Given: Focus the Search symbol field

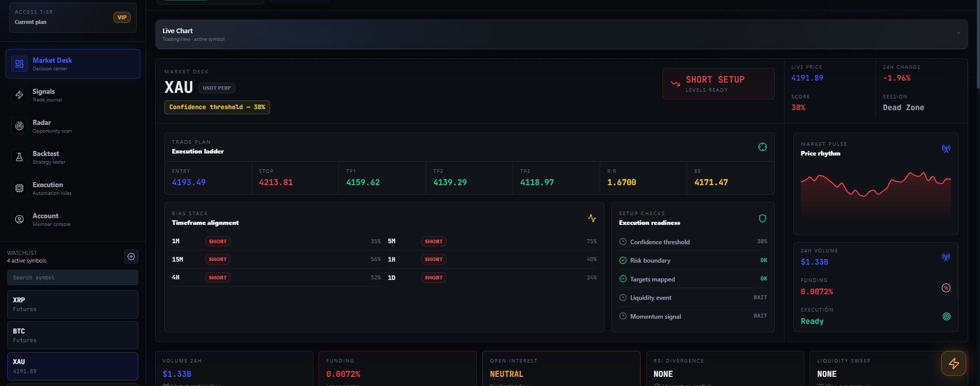Looking at the screenshot, I should click(x=72, y=277).
